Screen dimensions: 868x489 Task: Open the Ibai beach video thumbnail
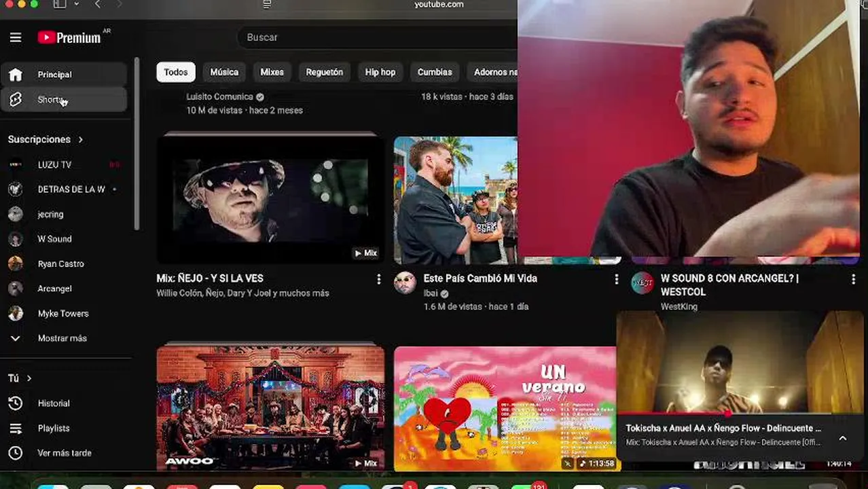(456, 200)
